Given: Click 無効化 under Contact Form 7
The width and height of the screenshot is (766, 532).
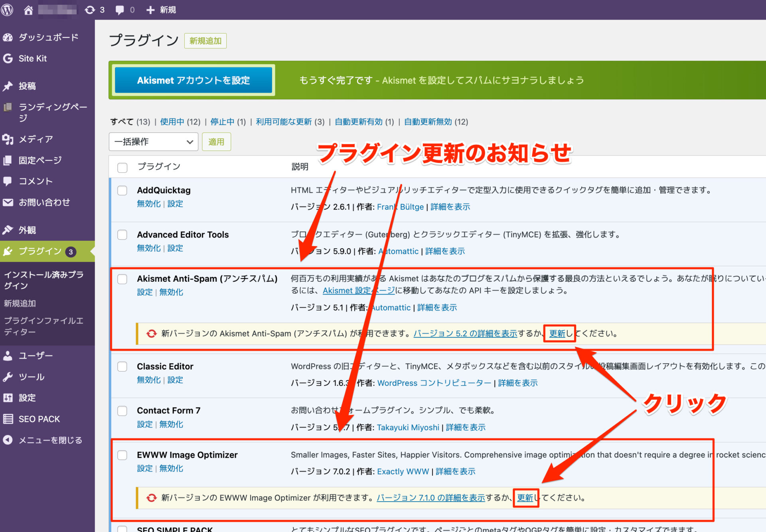Looking at the screenshot, I should point(171,424).
